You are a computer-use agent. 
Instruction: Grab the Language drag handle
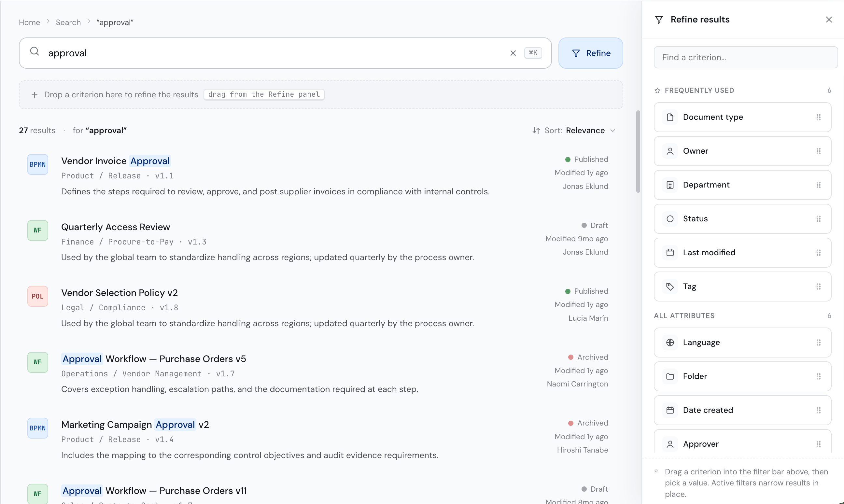(818, 342)
